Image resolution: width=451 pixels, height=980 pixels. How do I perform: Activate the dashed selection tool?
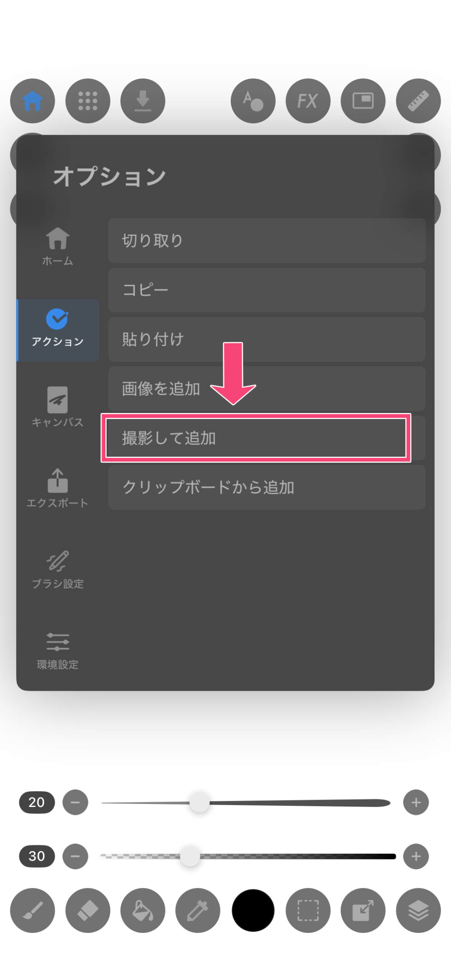point(308,911)
